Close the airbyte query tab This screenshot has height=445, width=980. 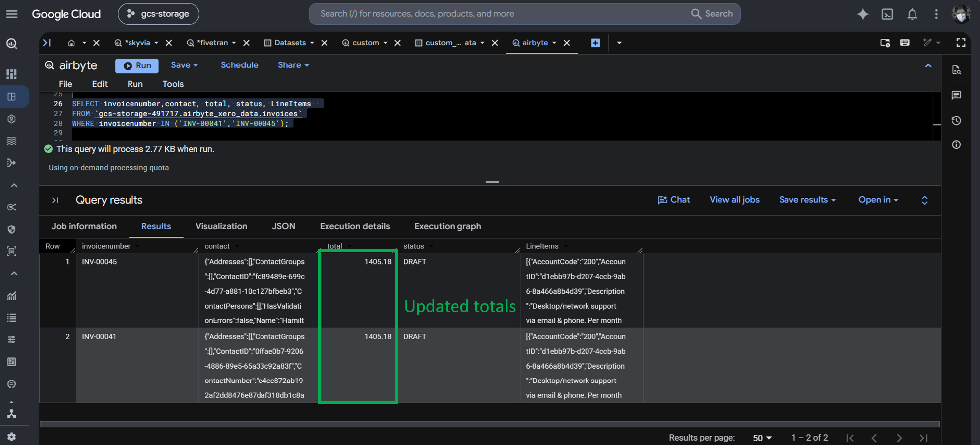point(567,43)
